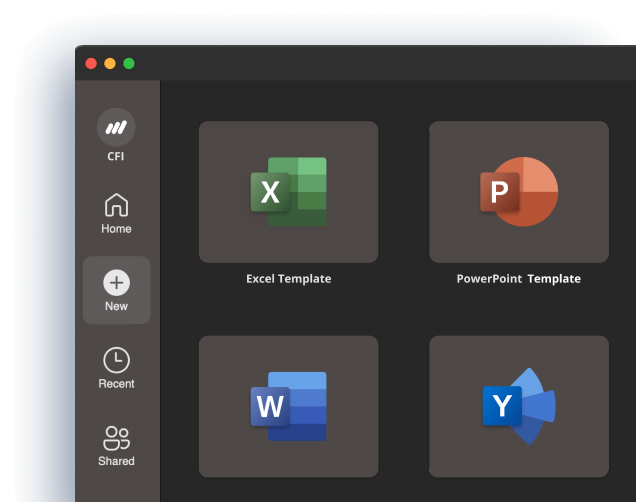The image size is (636, 502).
Task: Switch to the Recent sidebar label
Action: click(x=116, y=384)
